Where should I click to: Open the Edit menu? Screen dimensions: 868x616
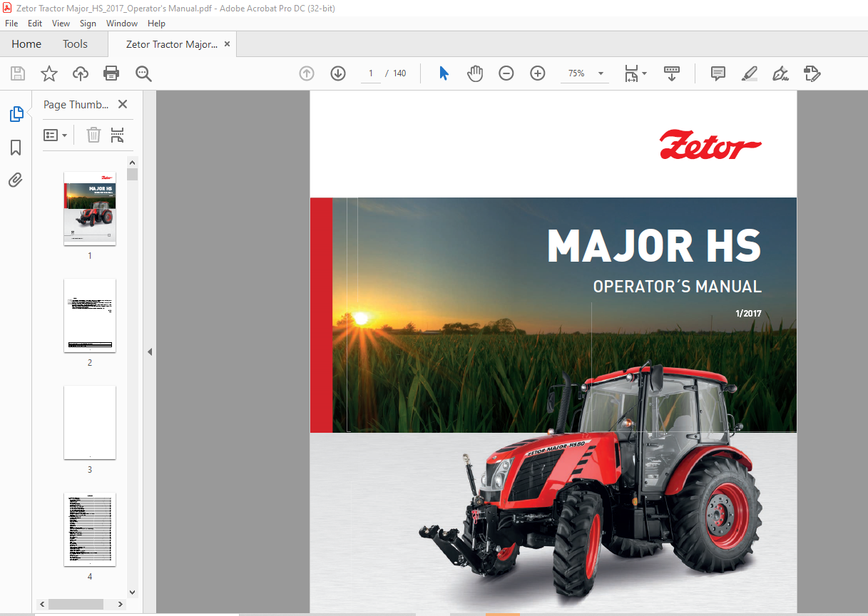click(x=35, y=24)
